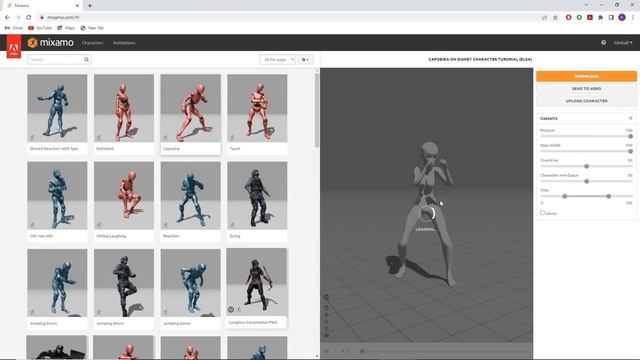The height and width of the screenshot is (360, 640).
Task: Click the Trim slider left handle
Action: pyautogui.click(x=564, y=196)
